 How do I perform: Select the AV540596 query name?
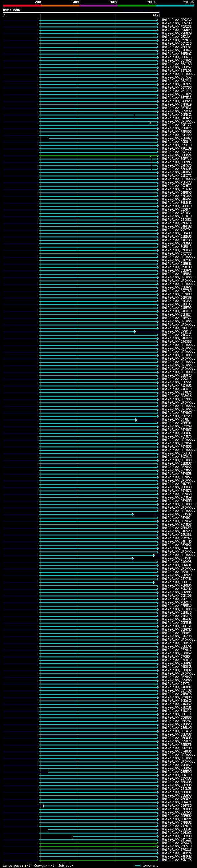[x=11, y=10]
